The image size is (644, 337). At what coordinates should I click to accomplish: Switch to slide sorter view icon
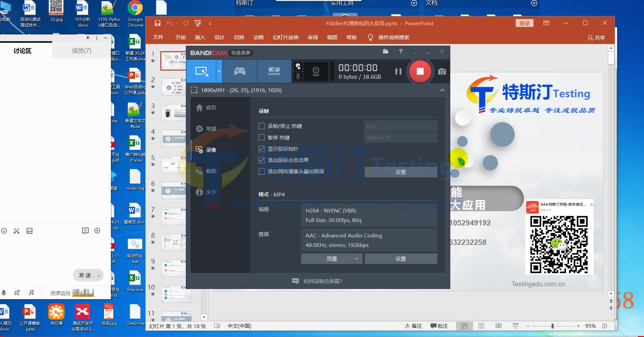pyautogui.click(x=481, y=326)
